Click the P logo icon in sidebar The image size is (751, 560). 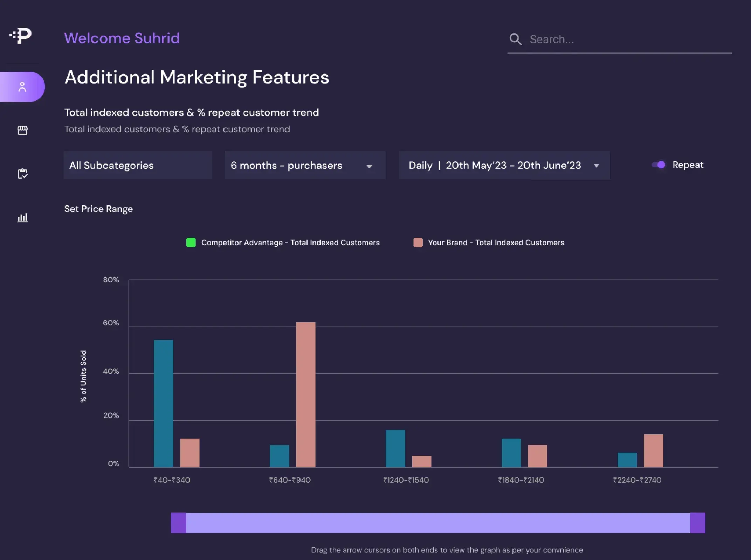tap(20, 36)
